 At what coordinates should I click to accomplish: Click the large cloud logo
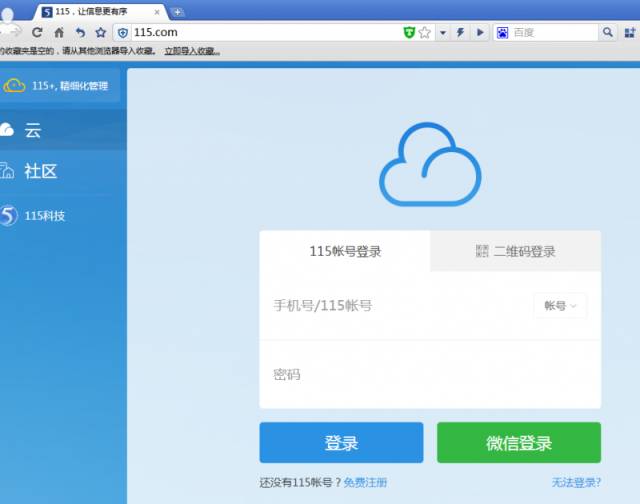pos(430,164)
